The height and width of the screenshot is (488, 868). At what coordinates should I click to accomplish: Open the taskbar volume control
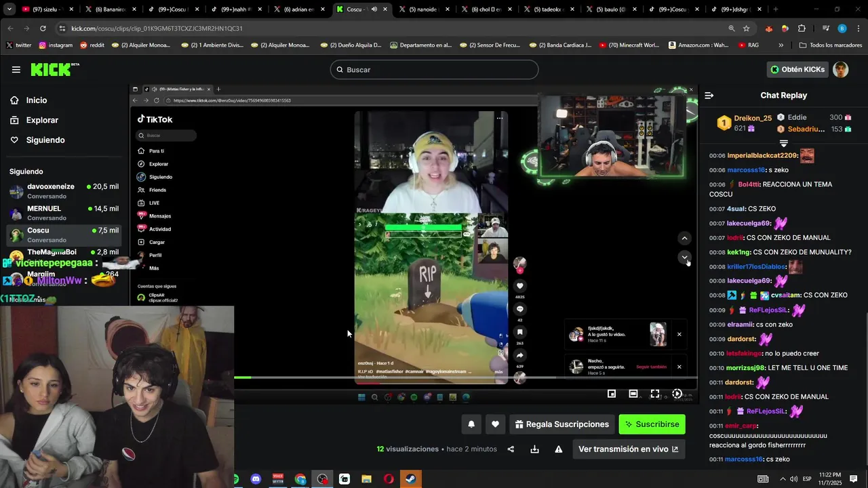(x=793, y=479)
